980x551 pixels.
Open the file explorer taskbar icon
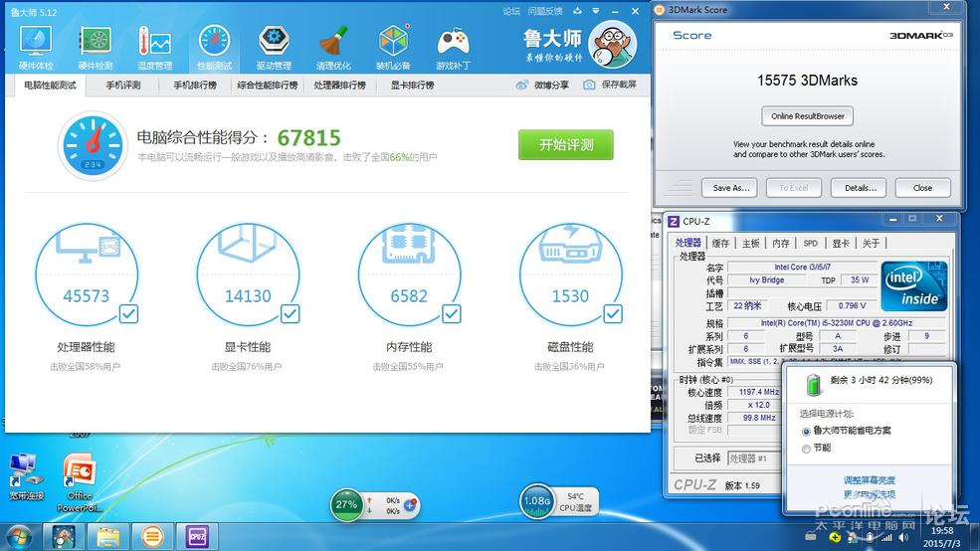click(108, 537)
